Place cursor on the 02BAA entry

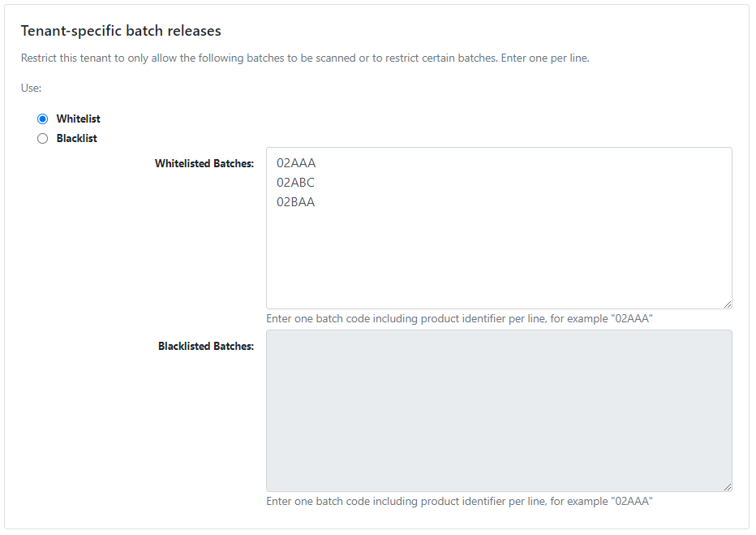pyautogui.click(x=295, y=202)
